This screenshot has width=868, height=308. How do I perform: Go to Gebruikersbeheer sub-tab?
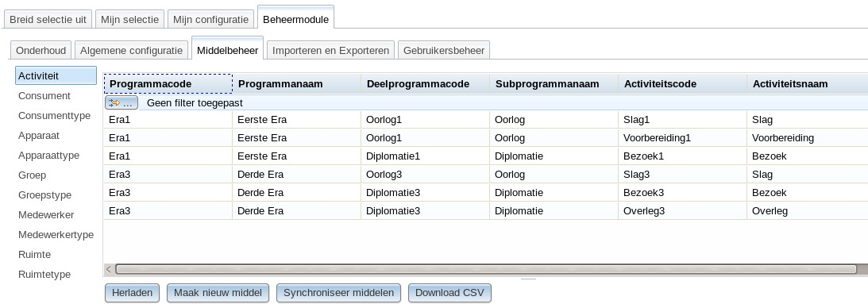pos(444,50)
